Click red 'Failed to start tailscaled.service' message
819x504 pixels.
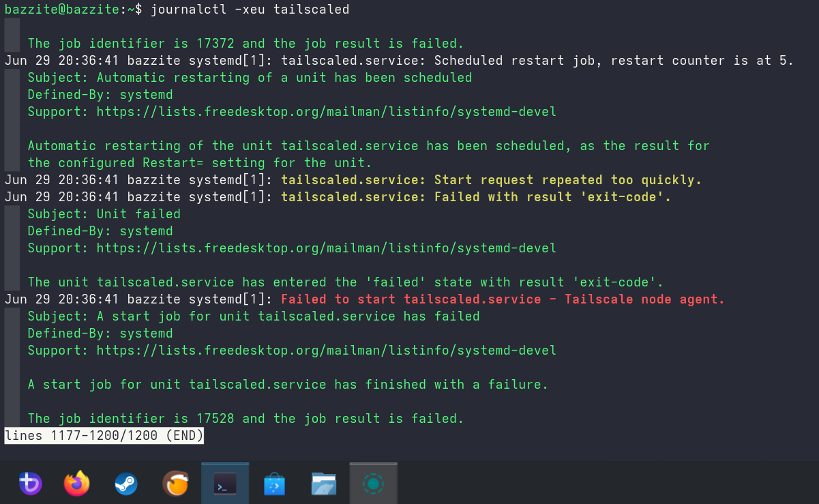coord(503,299)
